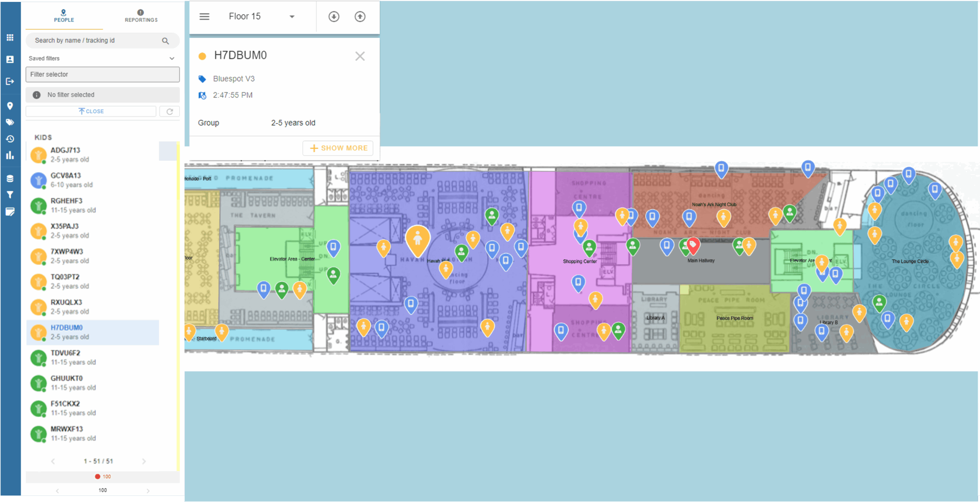980x502 pixels.
Task: Close the H7DBUM0 details panel
Action: (x=360, y=56)
